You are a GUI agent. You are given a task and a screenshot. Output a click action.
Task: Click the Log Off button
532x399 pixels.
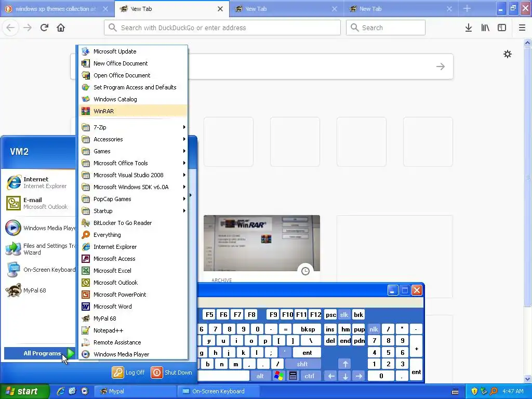pos(129,372)
